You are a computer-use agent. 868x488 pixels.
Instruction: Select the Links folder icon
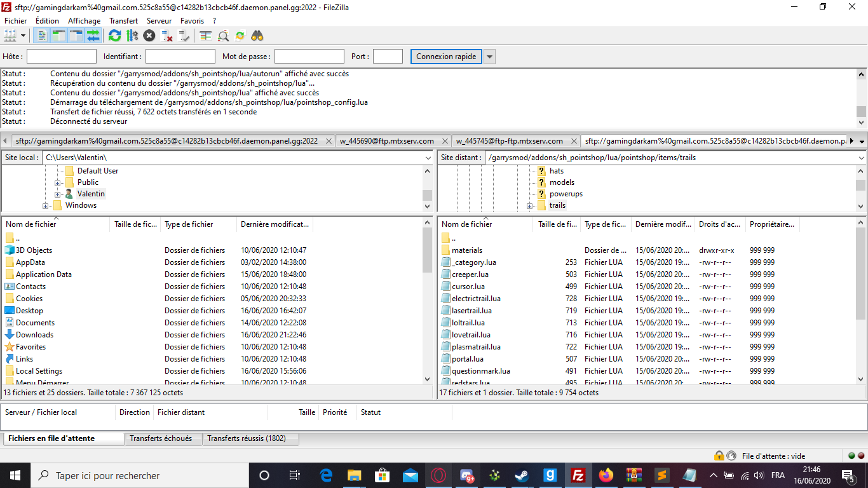10,359
